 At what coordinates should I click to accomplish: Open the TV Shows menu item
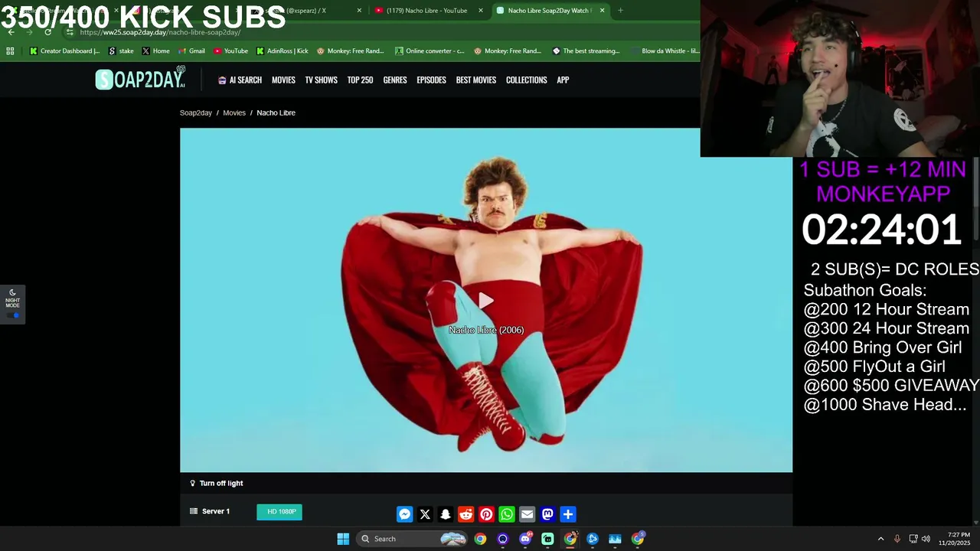[321, 80]
